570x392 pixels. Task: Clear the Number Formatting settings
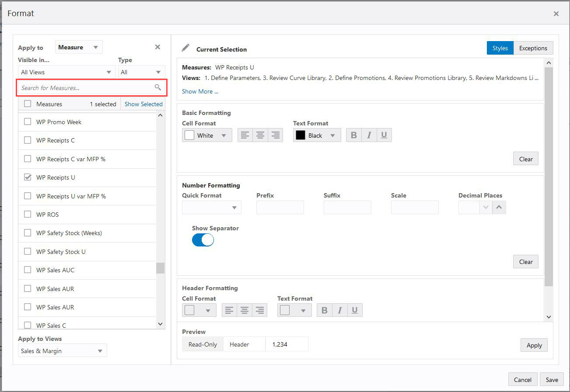526,262
